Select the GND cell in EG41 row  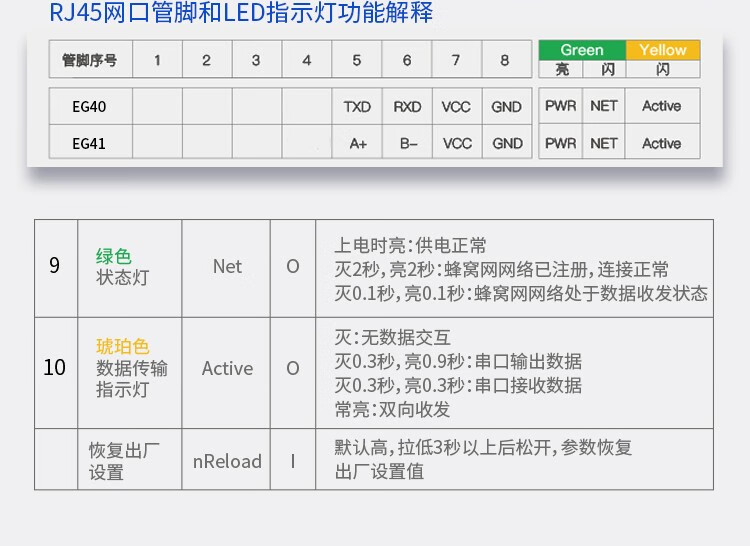(x=507, y=143)
